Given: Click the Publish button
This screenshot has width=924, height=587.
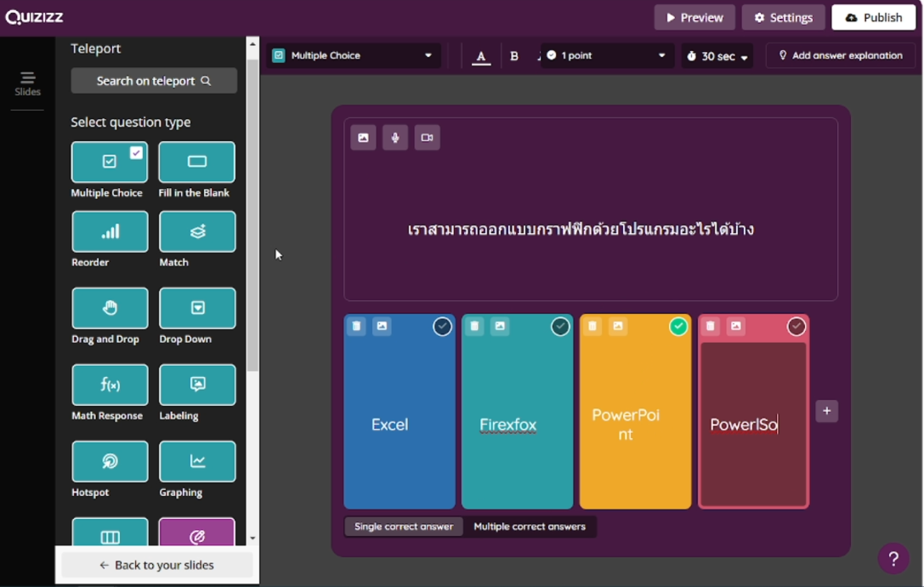Looking at the screenshot, I should coord(873,17).
